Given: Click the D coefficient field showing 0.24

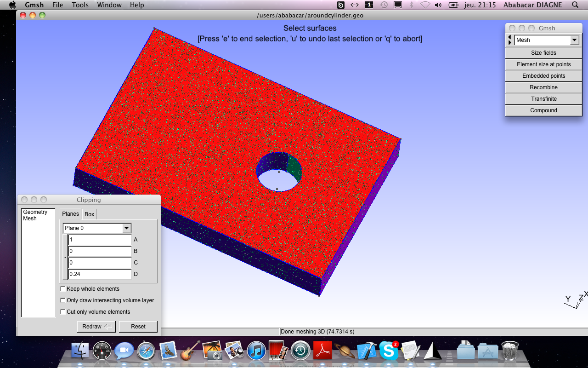Looking at the screenshot, I should (100, 274).
